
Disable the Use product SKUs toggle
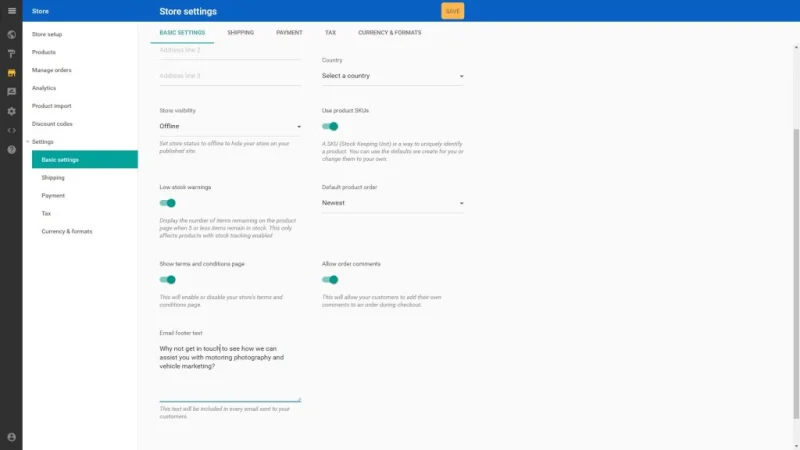point(330,127)
